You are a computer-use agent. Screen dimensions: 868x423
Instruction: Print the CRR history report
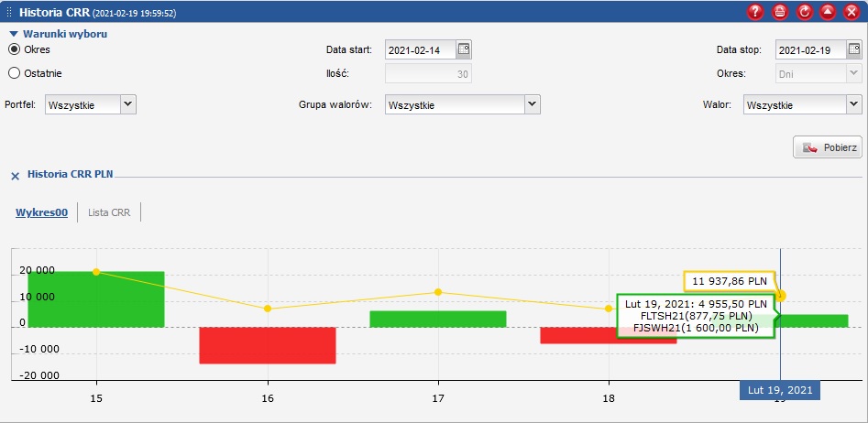779,12
